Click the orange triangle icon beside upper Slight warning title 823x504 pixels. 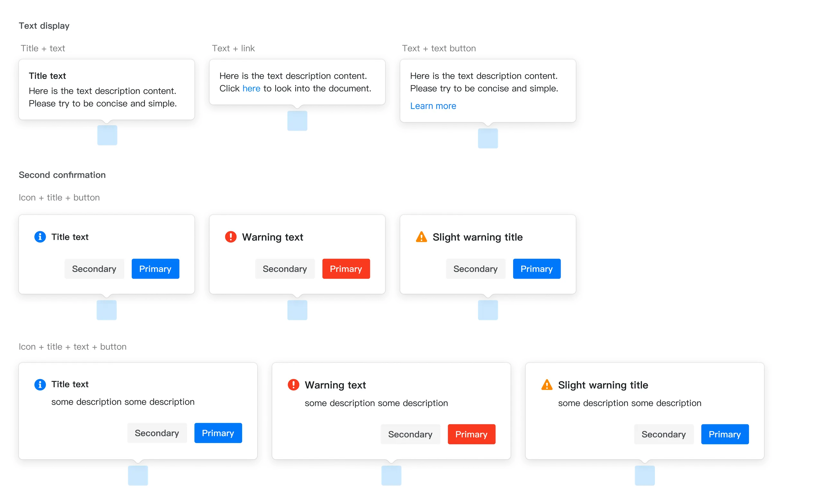click(x=421, y=237)
